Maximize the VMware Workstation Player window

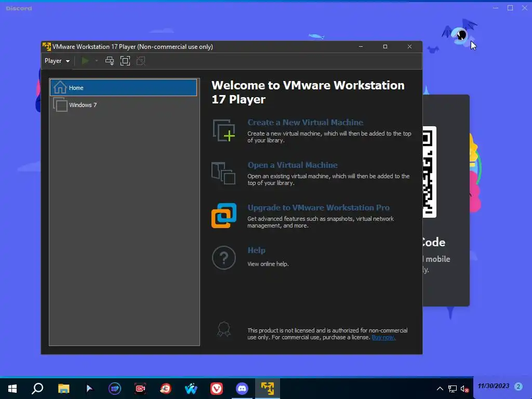point(385,46)
